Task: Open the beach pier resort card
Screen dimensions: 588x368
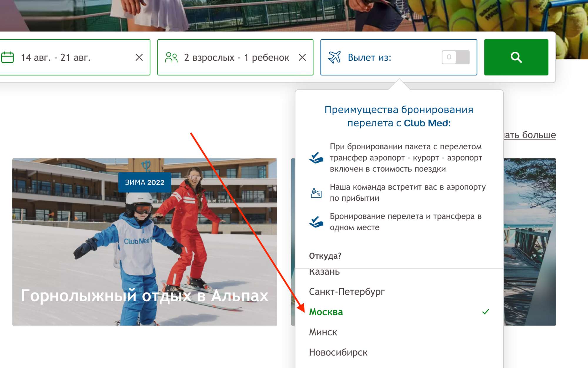Action: 529,242
